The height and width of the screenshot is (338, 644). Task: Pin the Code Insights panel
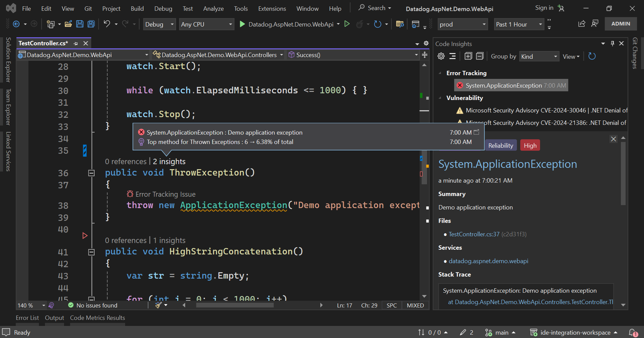pyautogui.click(x=612, y=43)
